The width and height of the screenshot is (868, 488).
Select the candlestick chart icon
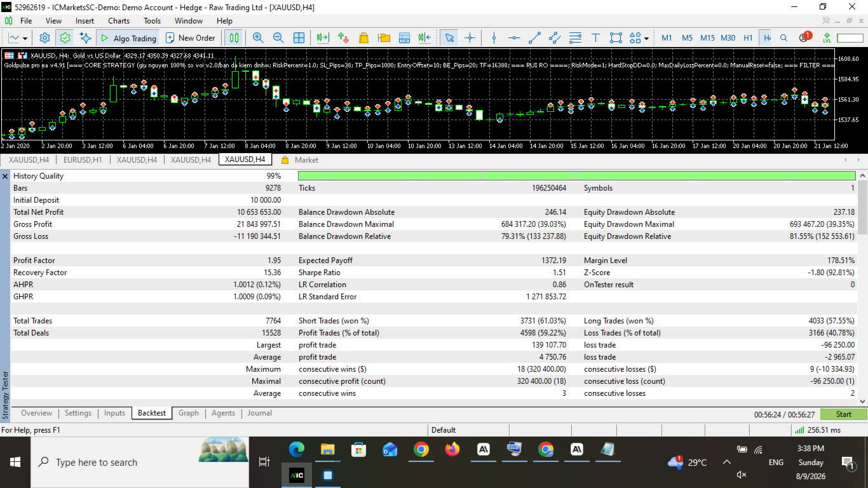pos(234,37)
